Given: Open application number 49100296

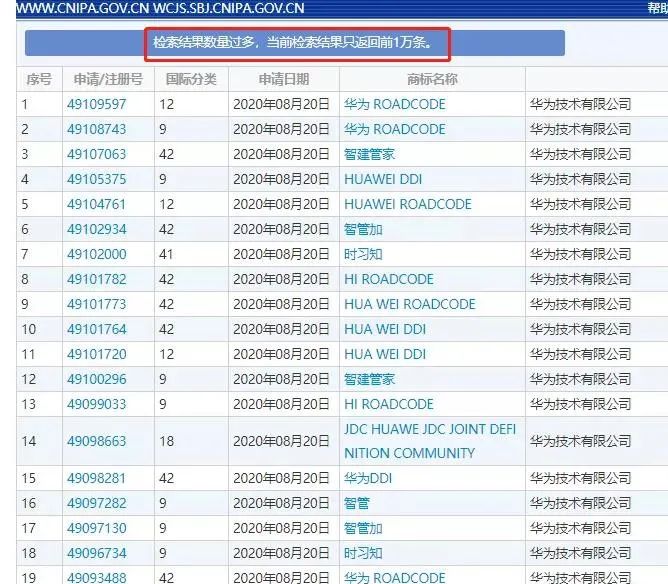Looking at the screenshot, I should 97,379.
